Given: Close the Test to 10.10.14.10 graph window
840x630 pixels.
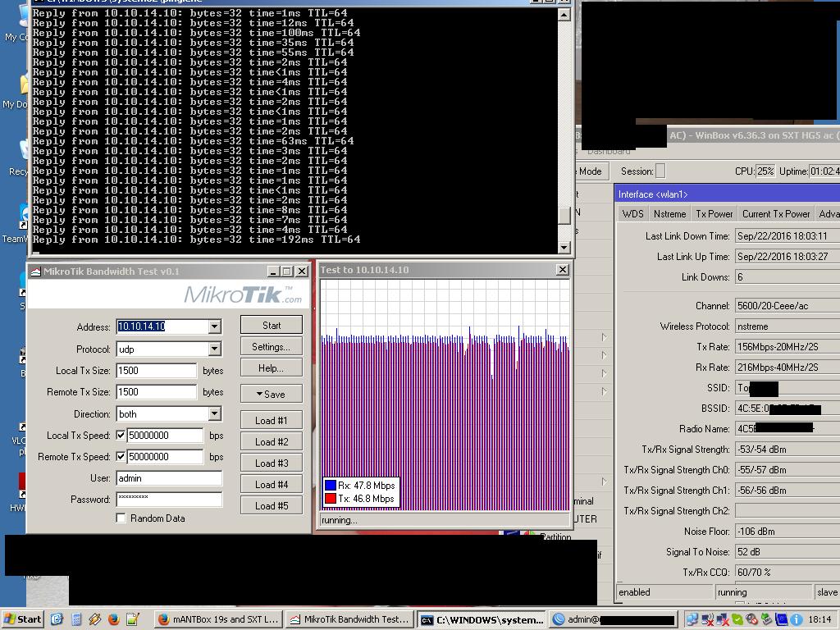Looking at the screenshot, I should [563, 269].
